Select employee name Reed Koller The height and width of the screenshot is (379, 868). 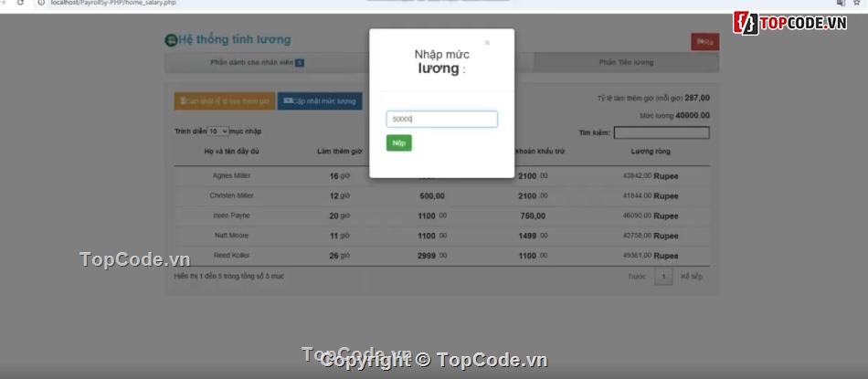coord(231,255)
